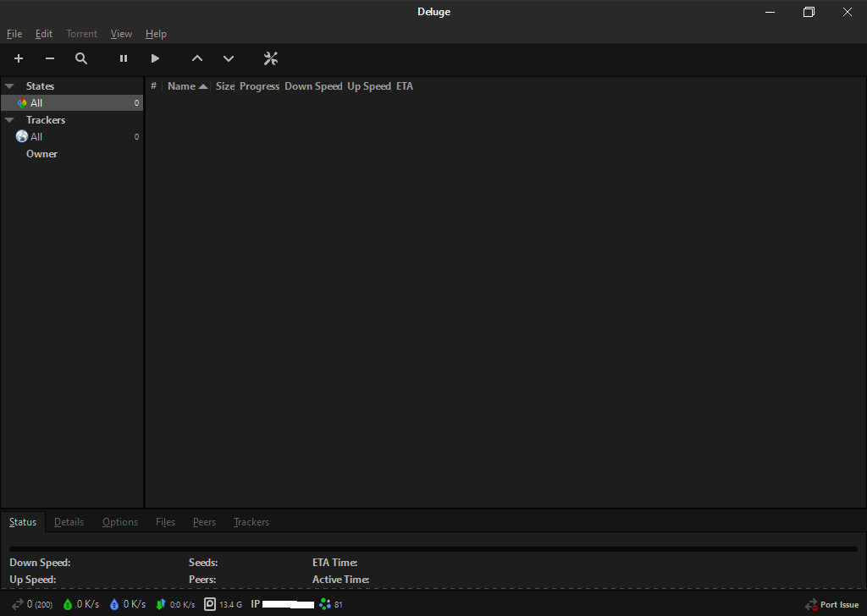
Task: Click the Remove Torrent minus icon
Action: 50,58
